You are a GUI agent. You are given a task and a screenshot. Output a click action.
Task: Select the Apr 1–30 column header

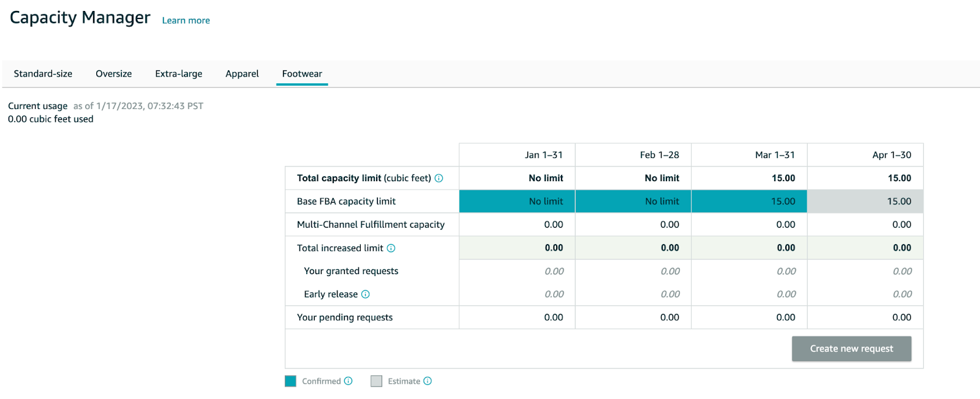click(x=865, y=155)
